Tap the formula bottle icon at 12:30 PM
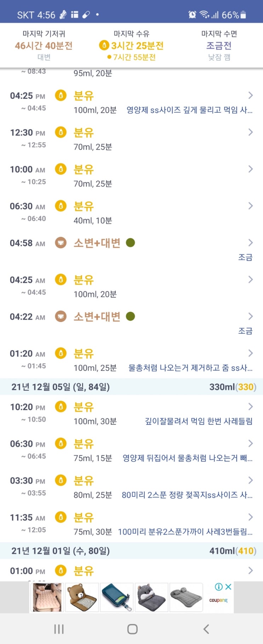This screenshot has width=263, height=644. (x=61, y=132)
